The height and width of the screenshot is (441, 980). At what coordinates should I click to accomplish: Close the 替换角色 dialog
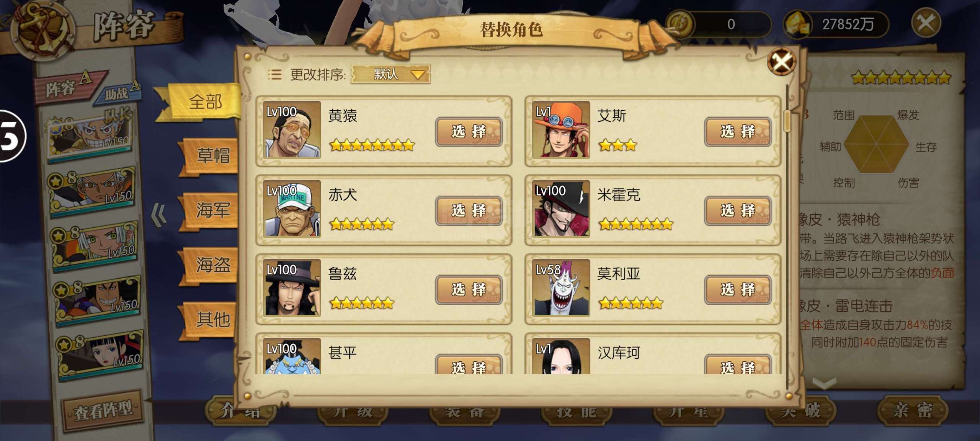(781, 61)
